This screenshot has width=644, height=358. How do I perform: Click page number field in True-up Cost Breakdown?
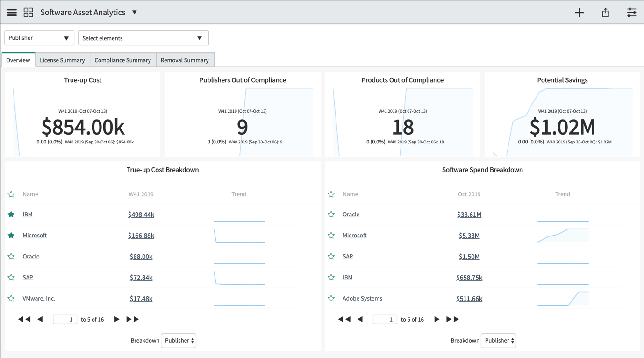[65, 320]
